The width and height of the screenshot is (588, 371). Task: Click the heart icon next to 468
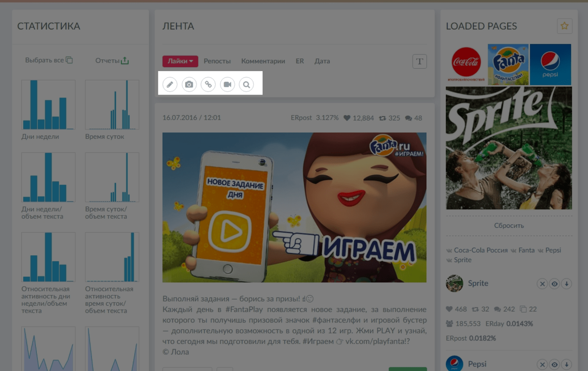click(x=449, y=309)
